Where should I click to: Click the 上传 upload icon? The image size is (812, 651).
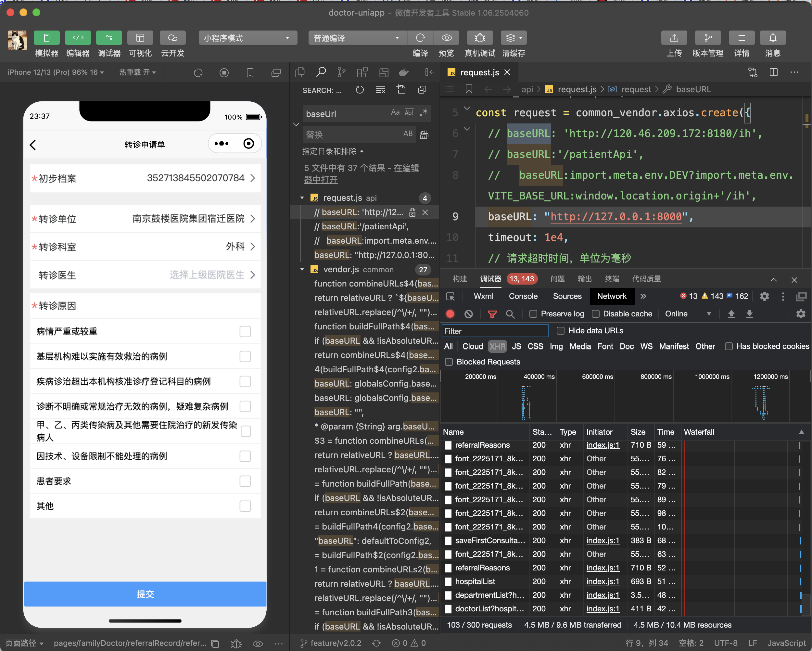[674, 38]
